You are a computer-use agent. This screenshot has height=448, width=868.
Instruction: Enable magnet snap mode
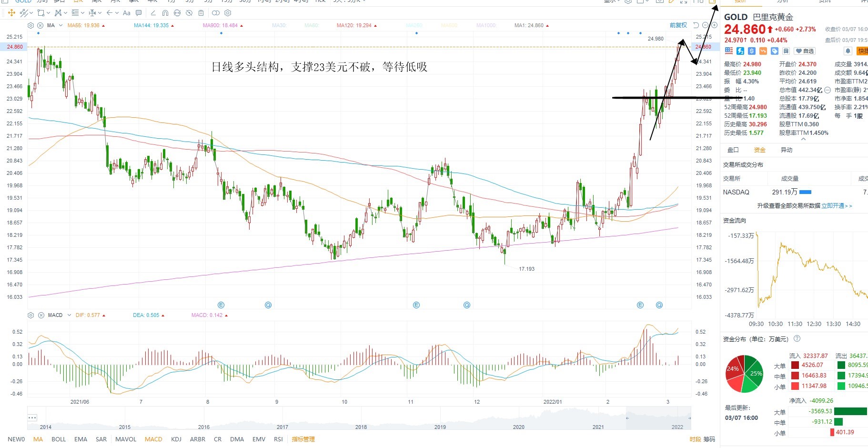coord(165,13)
